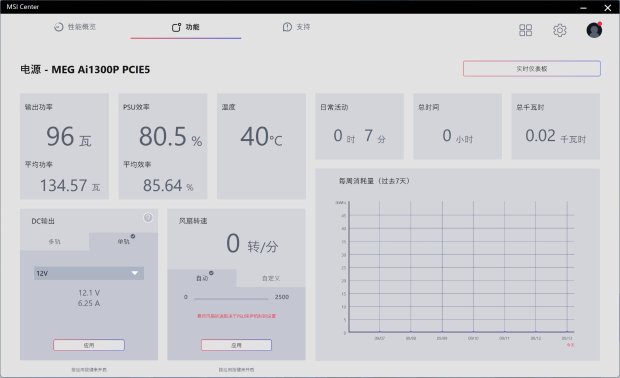620x378 pixels.
Task: Click the 每周消耗量（过去7天）chart title
Action: coord(374,181)
